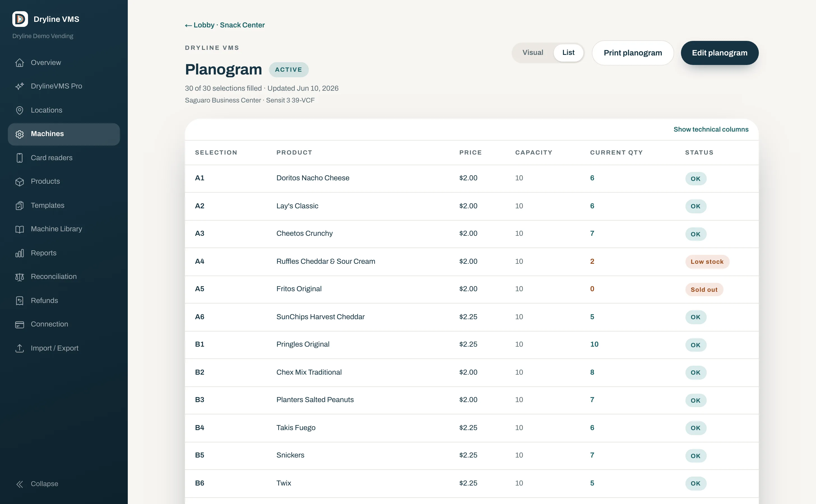
Task: Click Ruffles Cheddar & Sour Cream
Action: [326, 261]
